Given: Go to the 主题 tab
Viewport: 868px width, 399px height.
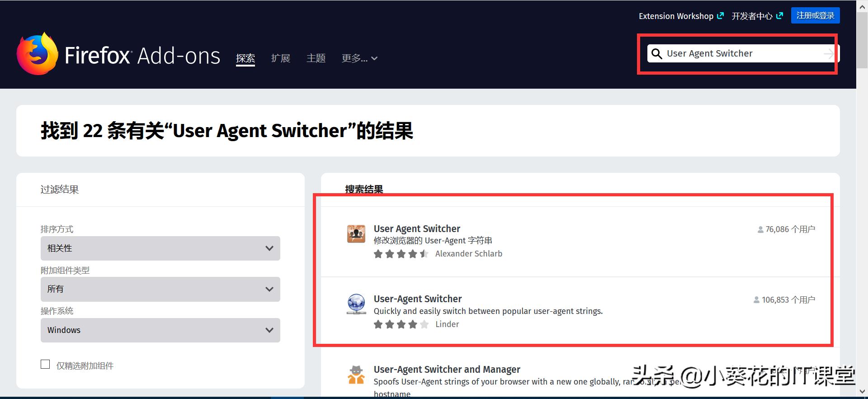Looking at the screenshot, I should (x=316, y=58).
